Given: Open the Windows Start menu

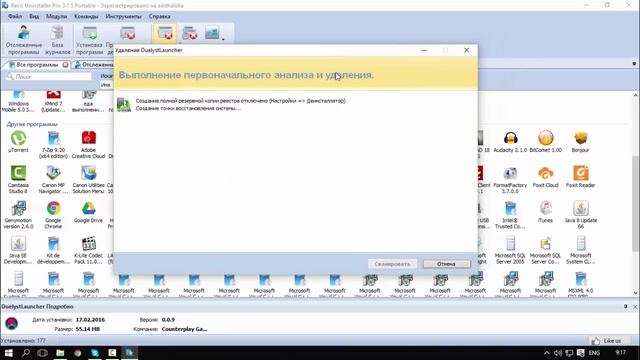Looking at the screenshot, I should coord(8,353).
